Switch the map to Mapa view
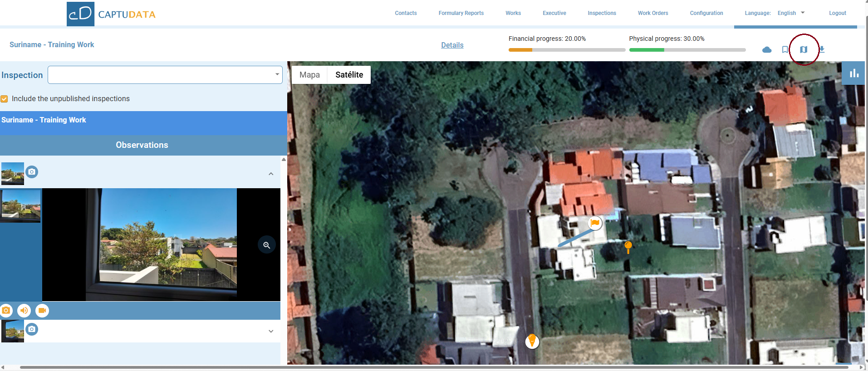The height and width of the screenshot is (371, 868). tap(309, 75)
